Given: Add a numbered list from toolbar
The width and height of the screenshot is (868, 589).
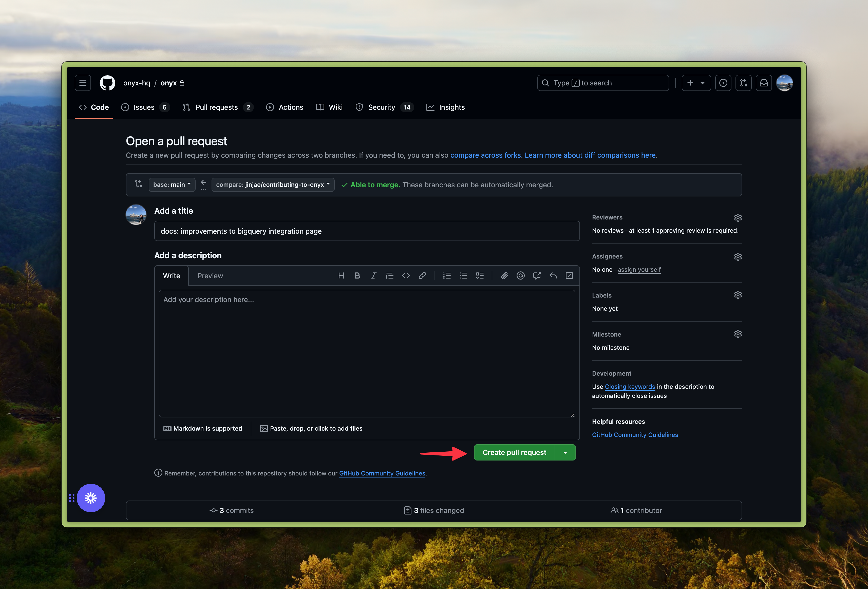Looking at the screenshot, I should tap(447, 275).
